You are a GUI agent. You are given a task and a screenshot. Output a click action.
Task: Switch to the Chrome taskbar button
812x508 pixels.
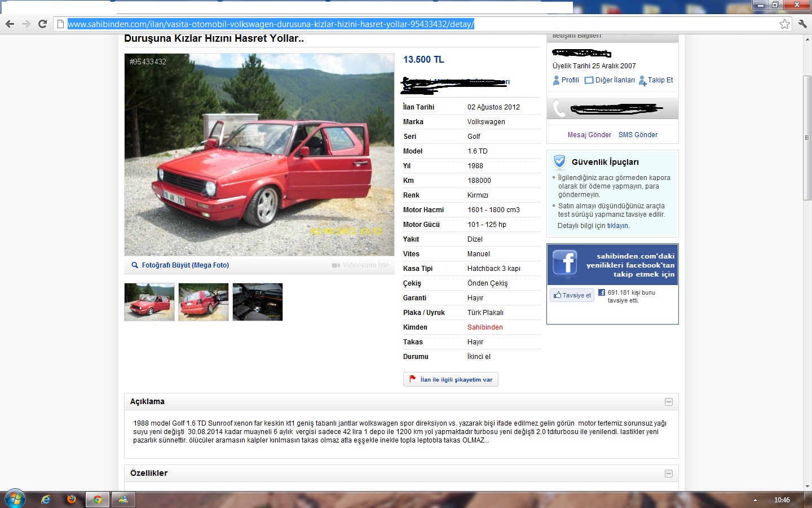pyautogui.click(x=97, y=500)
